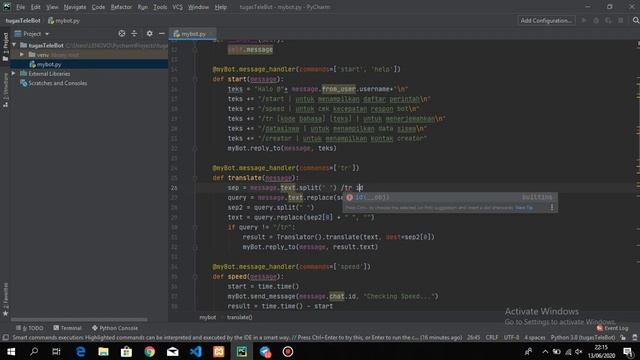Open Search Everywhere magnifier icon

tap(636, 20)
